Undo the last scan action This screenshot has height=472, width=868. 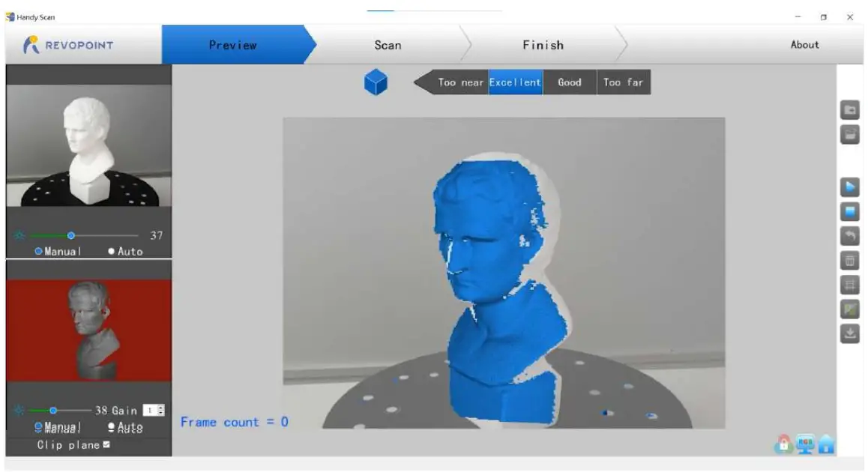pos(851,235)
